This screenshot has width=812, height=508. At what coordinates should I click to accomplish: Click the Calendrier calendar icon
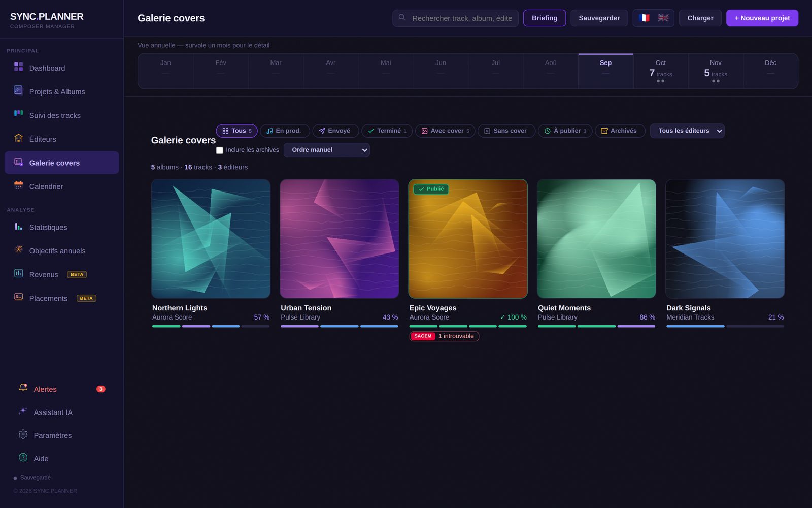pyautogui.click(x=18, y=185)
